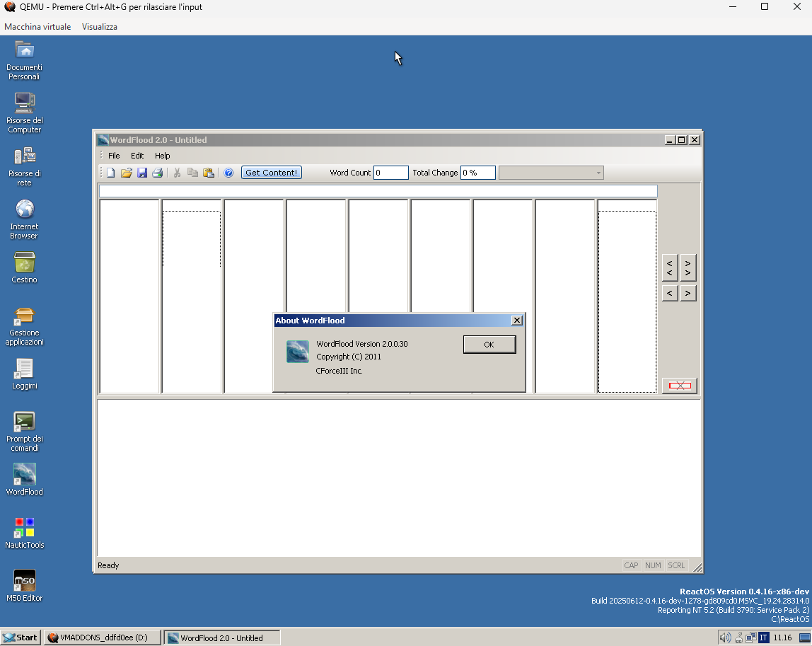Click the Open folder toolbar icon
The image size is (812, 646).
tap(127, 173)
